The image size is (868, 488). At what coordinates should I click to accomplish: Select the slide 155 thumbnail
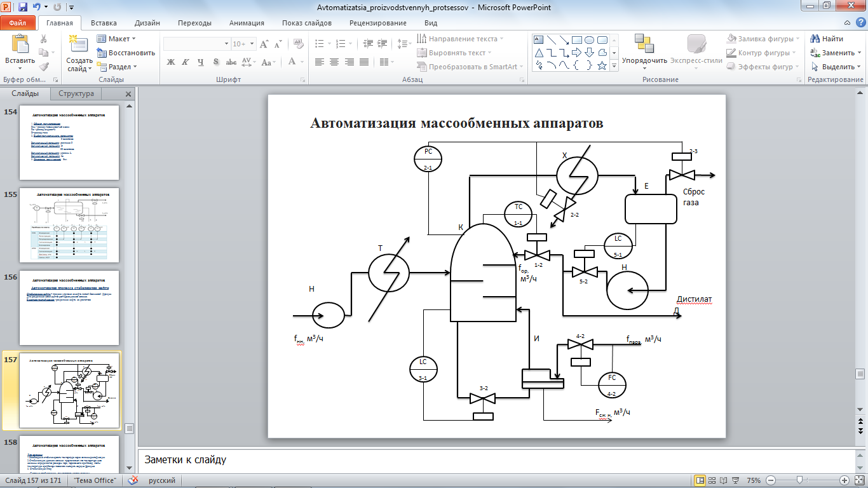[x=69, y=224]
